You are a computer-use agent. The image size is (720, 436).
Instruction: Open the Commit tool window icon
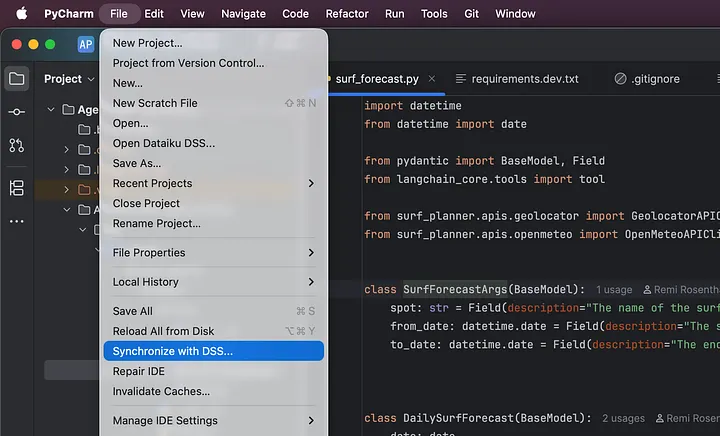point(17,112)
